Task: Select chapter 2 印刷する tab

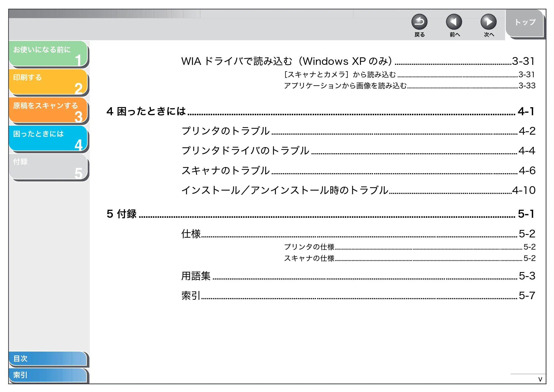Action: click(x=48, y=82)
